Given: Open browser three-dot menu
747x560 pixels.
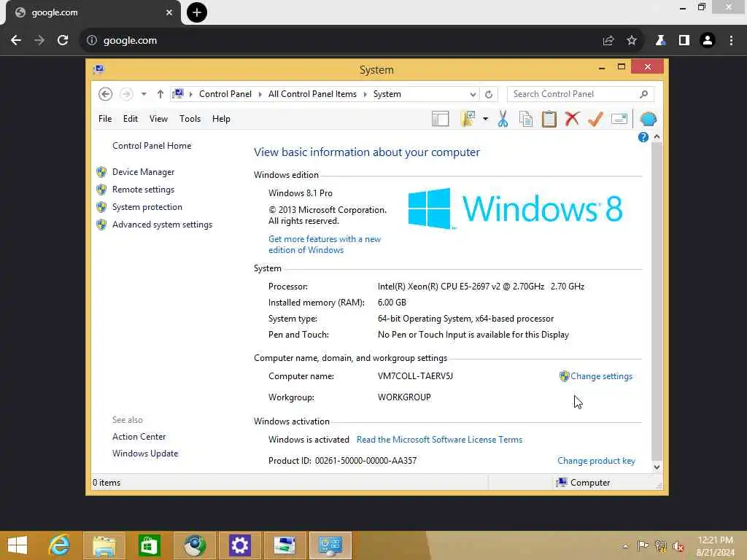Looking at the screenshot, I should pos(731,41).
